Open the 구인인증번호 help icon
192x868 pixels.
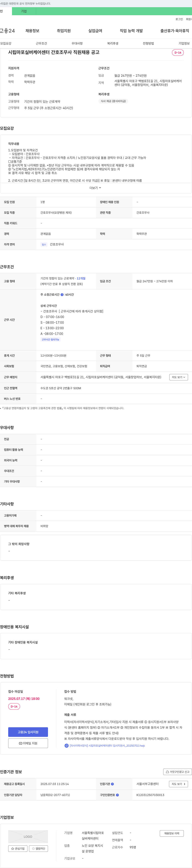pos(117,795)
